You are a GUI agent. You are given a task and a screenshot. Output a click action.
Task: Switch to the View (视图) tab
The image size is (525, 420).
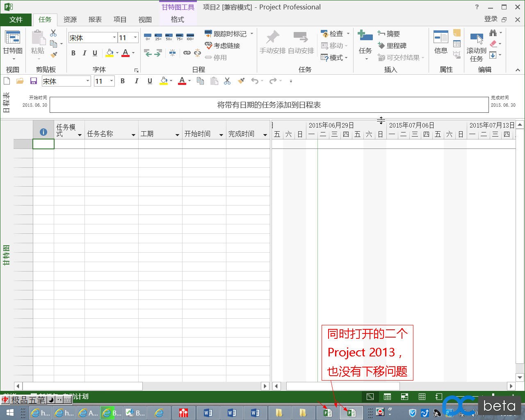[x=145, y=19]
